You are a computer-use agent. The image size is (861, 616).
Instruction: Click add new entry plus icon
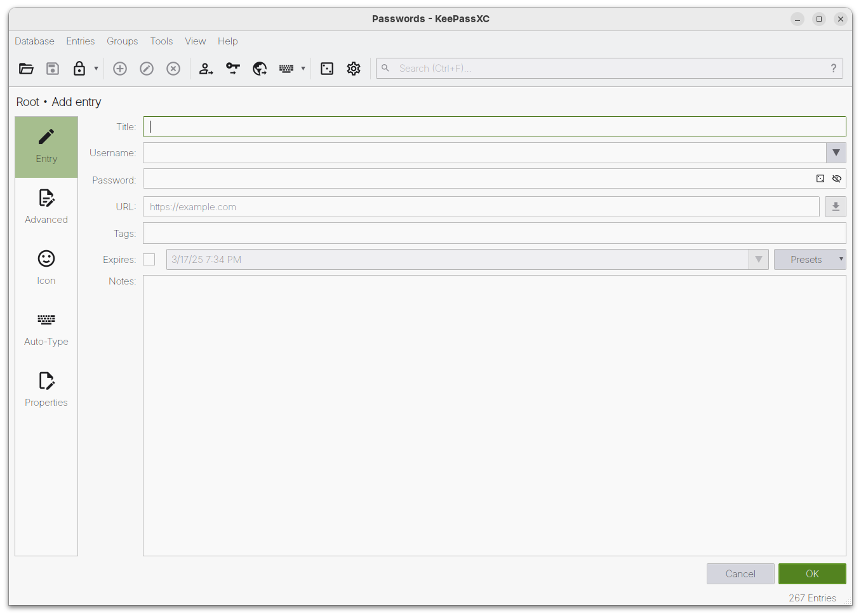coord(120,69)
